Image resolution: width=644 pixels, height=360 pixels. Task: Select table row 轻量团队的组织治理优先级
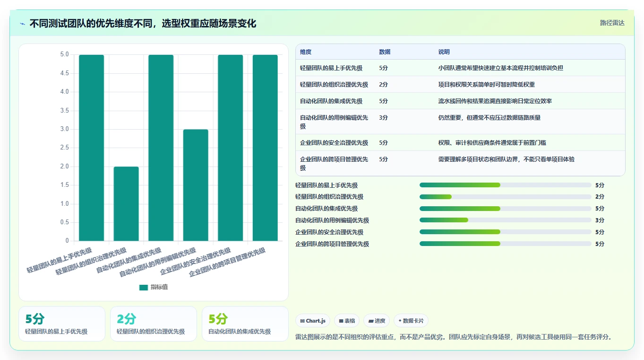click(x=460, y=84)
